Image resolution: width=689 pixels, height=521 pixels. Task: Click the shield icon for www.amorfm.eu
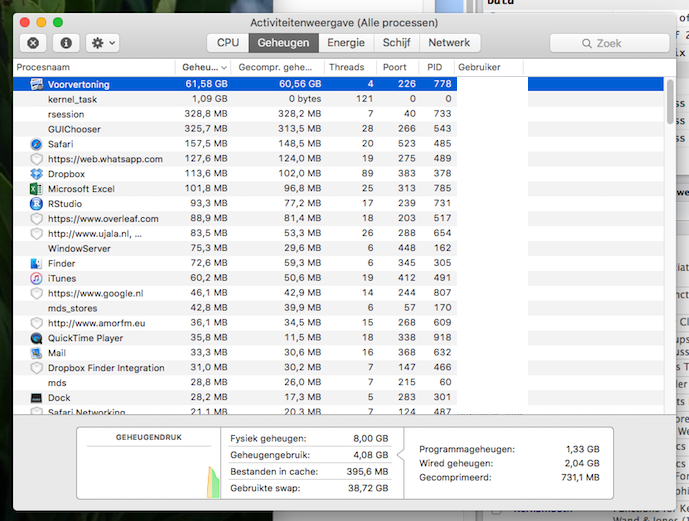coord(36,323)
